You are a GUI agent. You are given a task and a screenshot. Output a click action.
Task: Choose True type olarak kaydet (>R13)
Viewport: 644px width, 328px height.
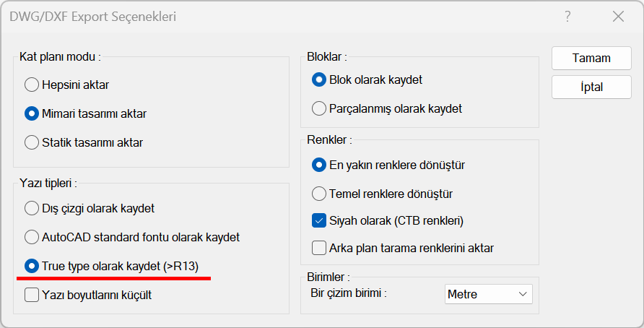pos(32,266)
